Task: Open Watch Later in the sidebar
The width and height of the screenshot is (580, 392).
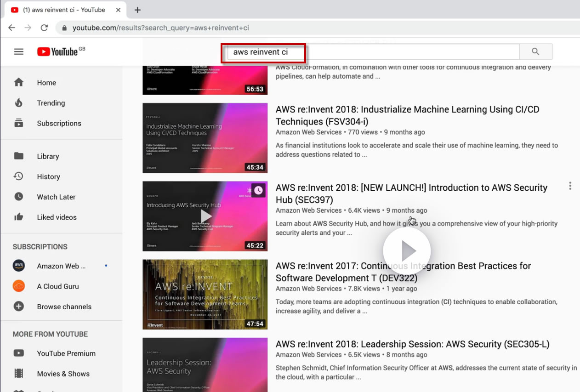Action: [x=61, y=197]
